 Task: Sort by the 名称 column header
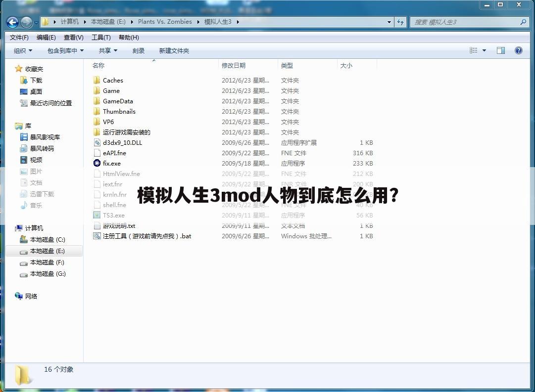point(98,65)
